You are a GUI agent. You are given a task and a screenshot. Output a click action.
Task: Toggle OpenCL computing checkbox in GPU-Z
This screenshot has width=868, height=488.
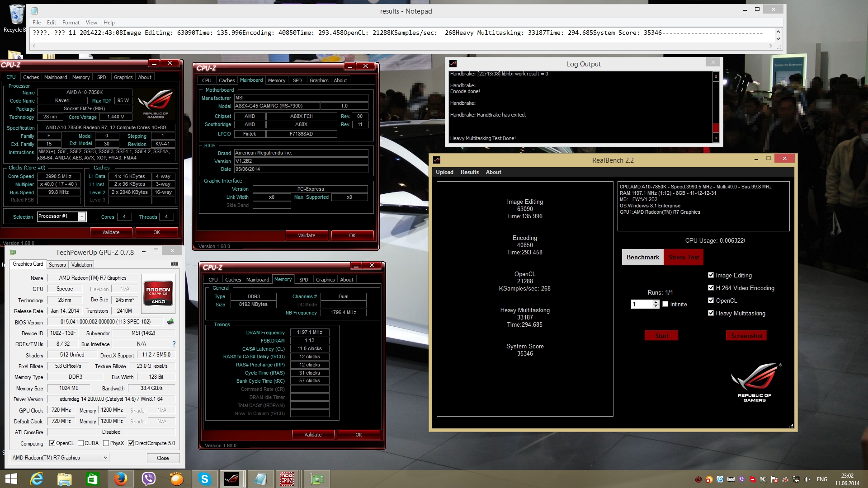click(x=52, y=443)
